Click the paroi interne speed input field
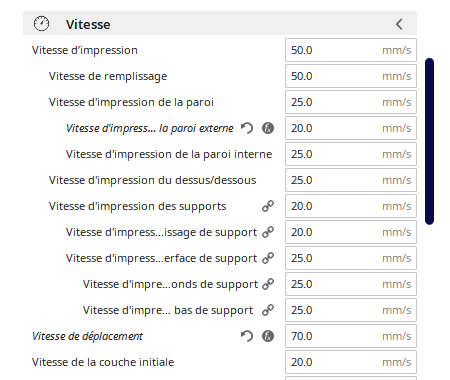Viewport: 450px width, 380px height. [351, 154]
